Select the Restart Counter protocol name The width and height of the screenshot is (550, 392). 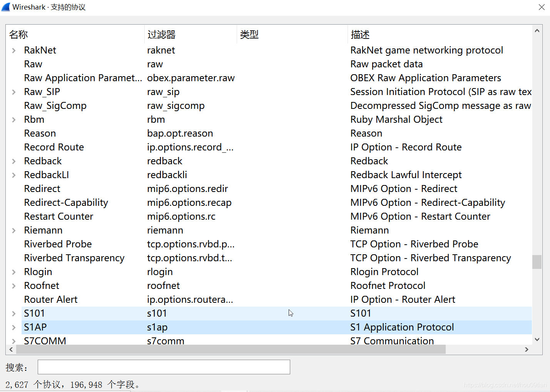[x=59, y=217]
